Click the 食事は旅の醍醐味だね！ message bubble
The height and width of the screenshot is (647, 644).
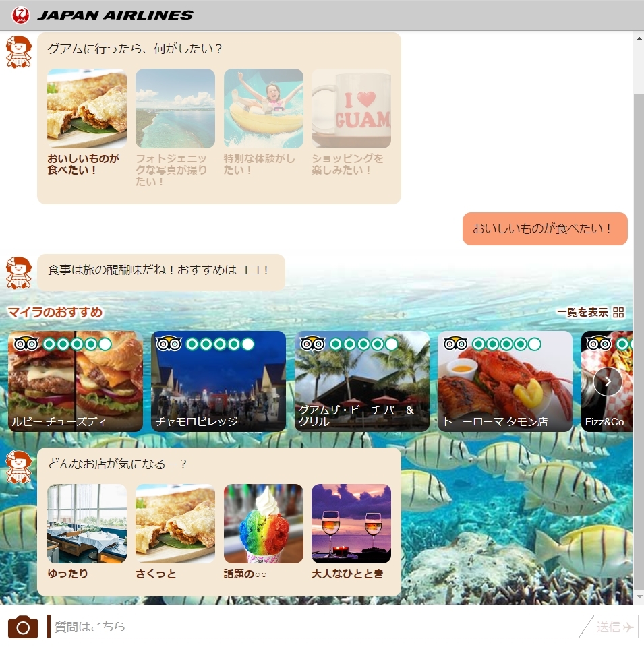pyautogui.click(x=161, y=272)
